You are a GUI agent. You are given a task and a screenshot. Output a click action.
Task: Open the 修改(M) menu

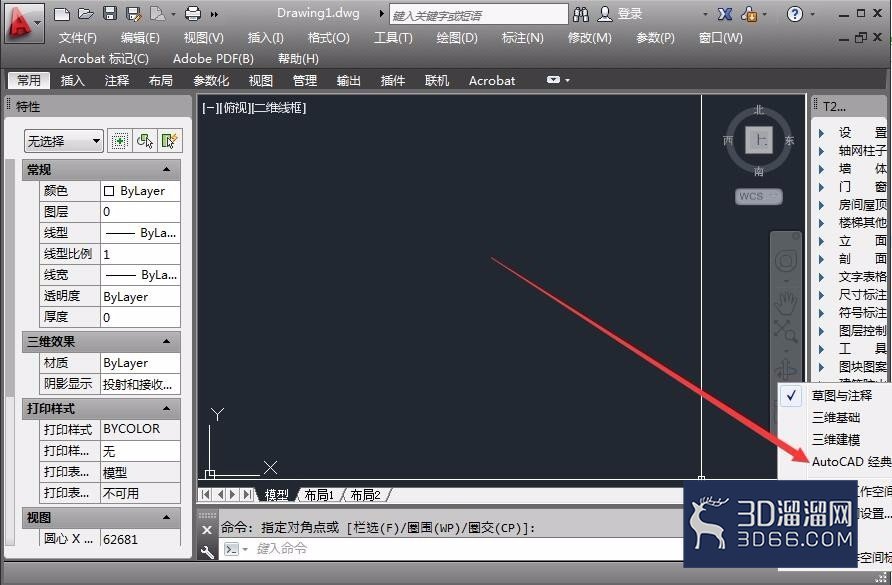click(x=589, y=38)
